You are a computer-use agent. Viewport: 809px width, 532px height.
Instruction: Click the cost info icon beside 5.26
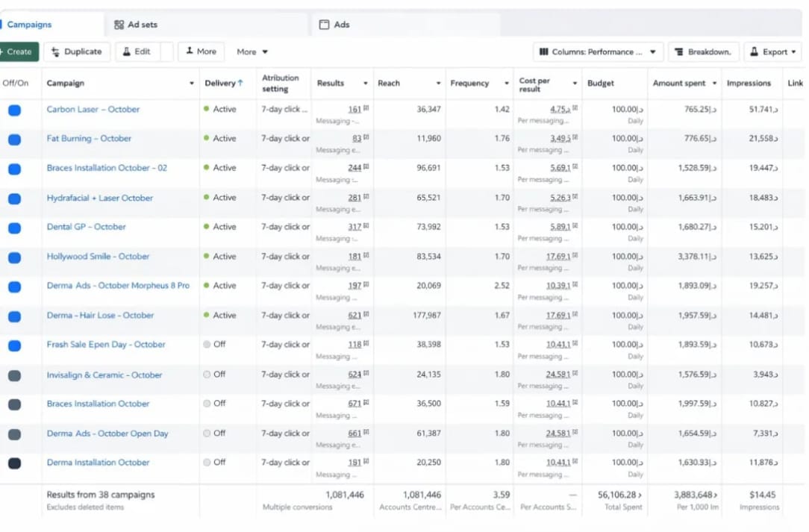[575, 197]
